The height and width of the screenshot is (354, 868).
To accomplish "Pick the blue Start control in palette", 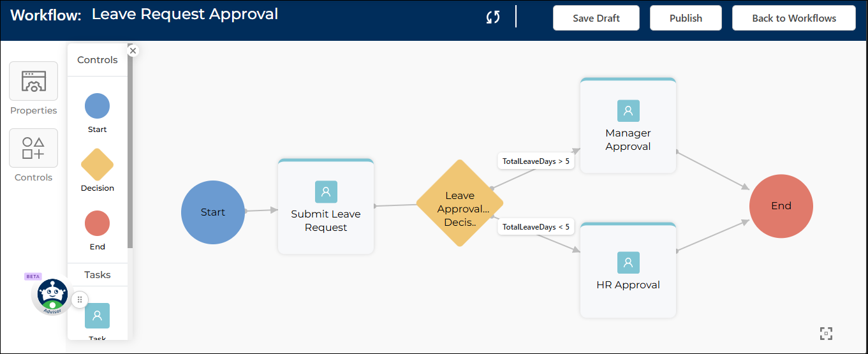I will click(98, 106).
